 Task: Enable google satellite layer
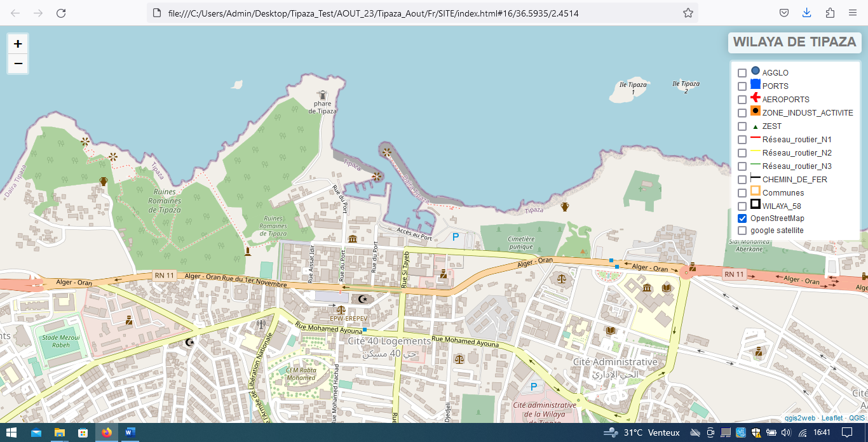pos(742,231)
